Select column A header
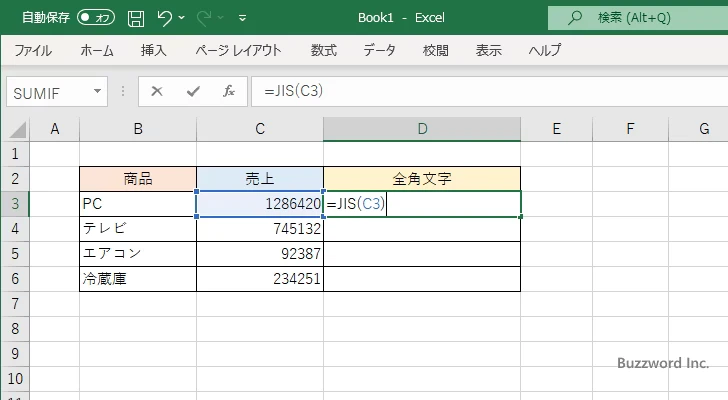Viewport: 728px width, 400px height. point(55,129)
